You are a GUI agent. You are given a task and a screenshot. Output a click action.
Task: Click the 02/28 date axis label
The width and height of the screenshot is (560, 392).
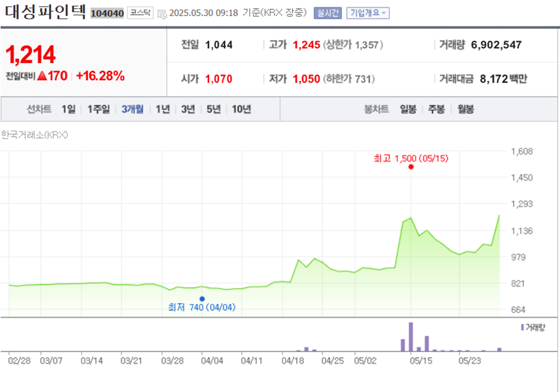[19, 361]
